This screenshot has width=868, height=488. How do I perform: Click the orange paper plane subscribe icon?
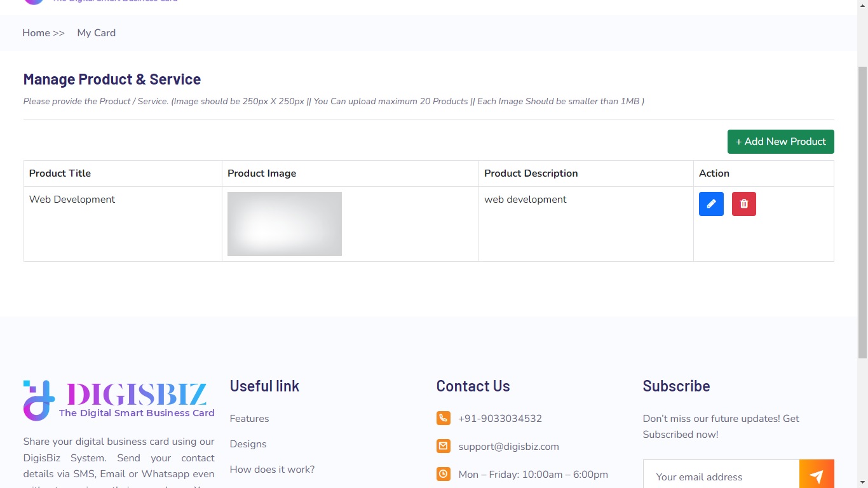(817, 476)
